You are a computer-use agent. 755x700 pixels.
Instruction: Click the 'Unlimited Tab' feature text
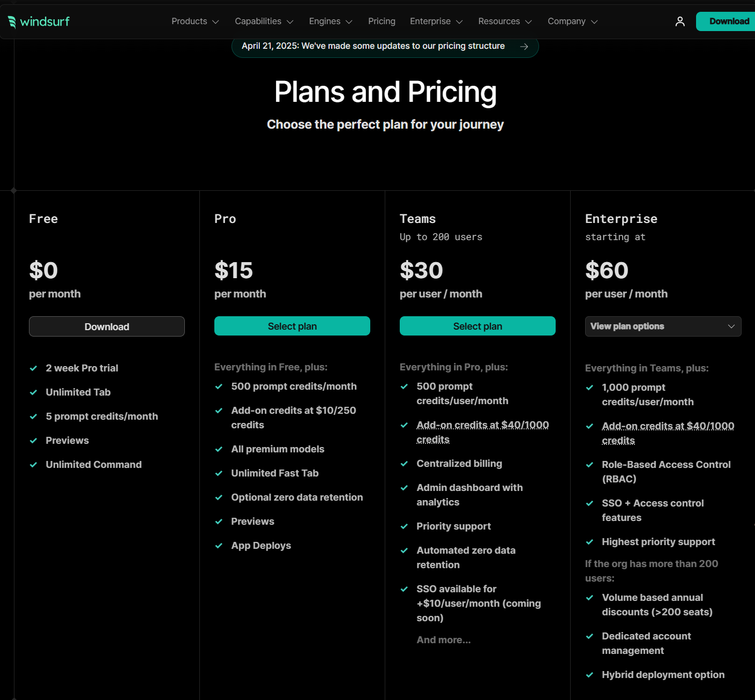pyautogui.click(x=78, y=392)
